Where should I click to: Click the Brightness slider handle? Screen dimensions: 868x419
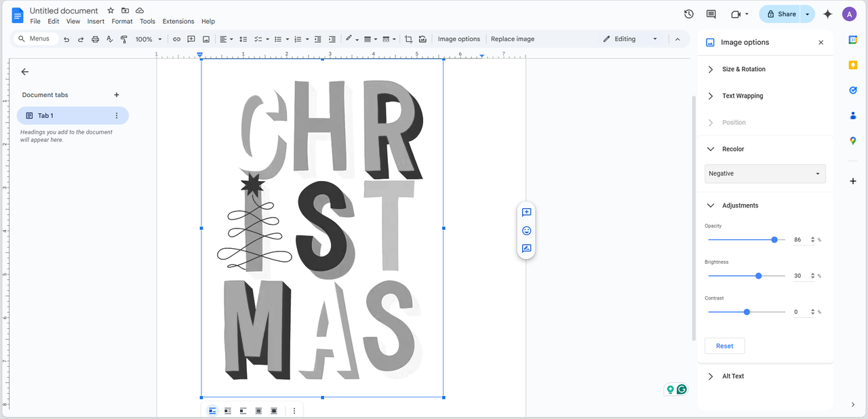click(759, 276)
